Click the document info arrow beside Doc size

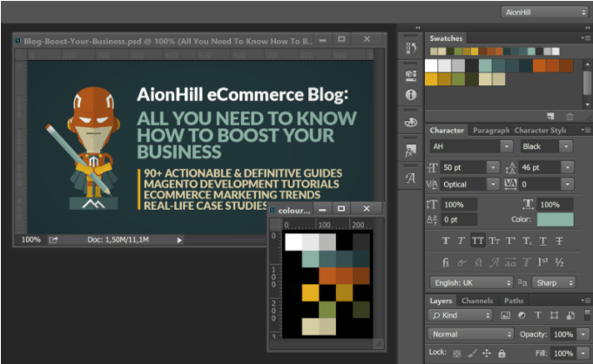tap(179, 239)
